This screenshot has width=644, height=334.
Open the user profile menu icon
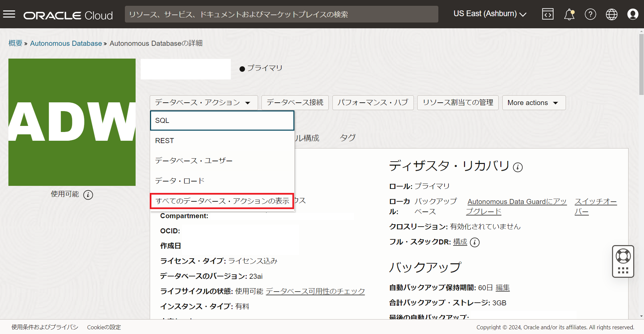(633, 14)
